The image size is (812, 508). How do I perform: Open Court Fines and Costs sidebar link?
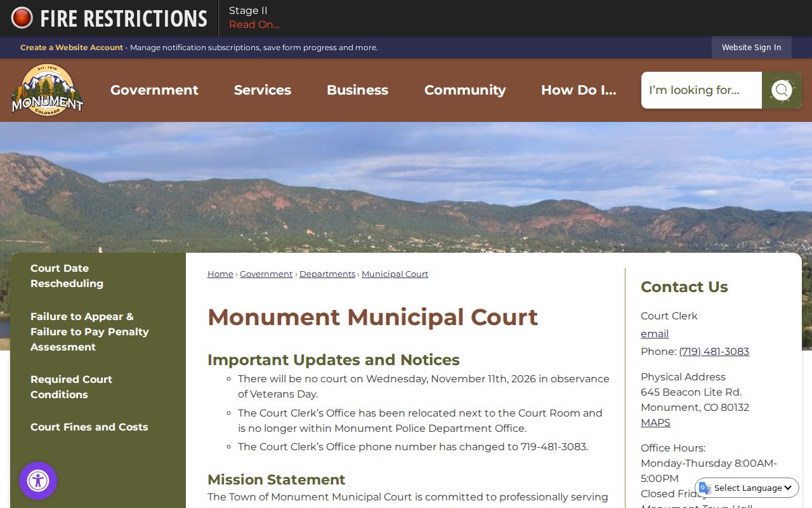click(x=89, y=427)
